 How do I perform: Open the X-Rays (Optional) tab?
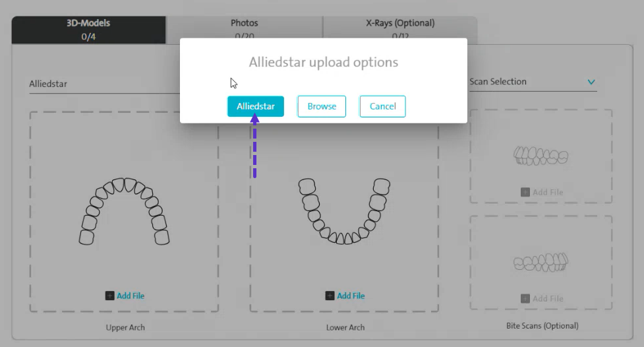400,29
